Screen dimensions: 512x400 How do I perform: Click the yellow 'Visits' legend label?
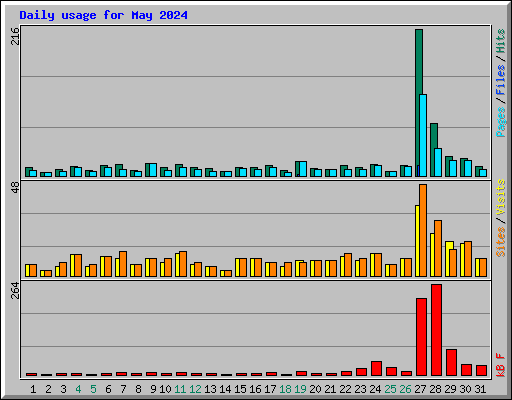click(x=501, y=198)
